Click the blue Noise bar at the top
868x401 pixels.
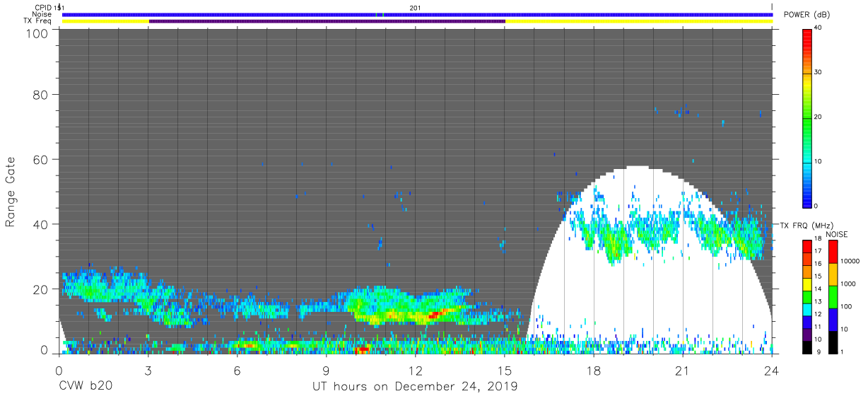tap(417, 14)
